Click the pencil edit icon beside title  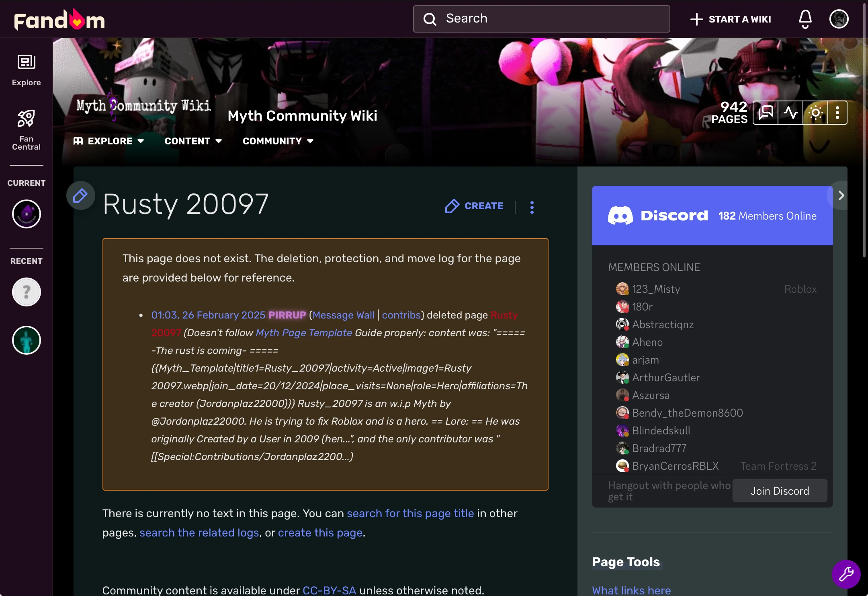(80, 196)
